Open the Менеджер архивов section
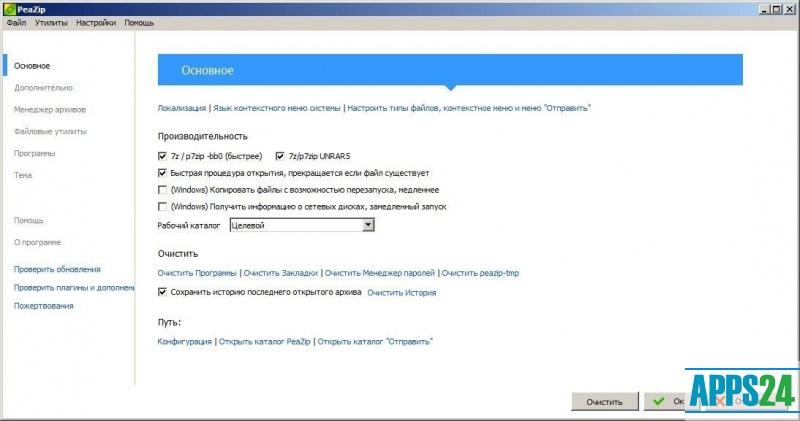This screenshot has width=800, height=421. (x=50, y=110)
